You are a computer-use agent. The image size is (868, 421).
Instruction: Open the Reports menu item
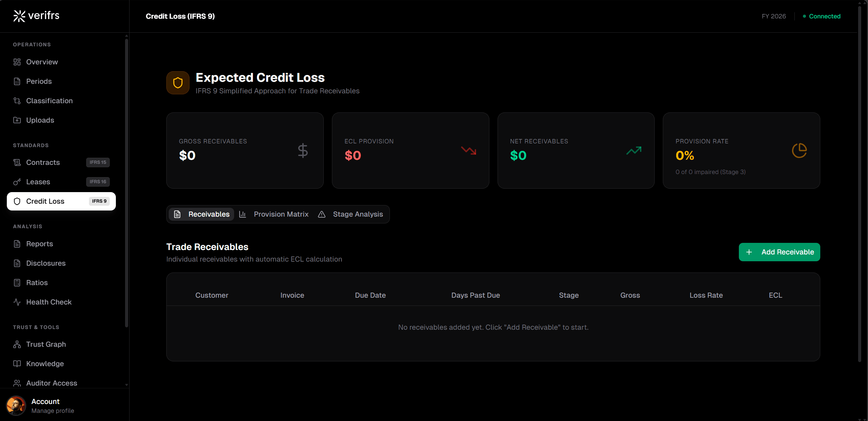[40, 244]
